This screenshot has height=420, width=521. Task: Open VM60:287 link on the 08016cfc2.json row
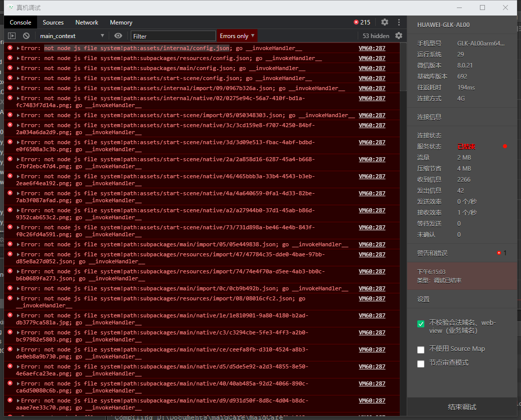coord(372,298)
